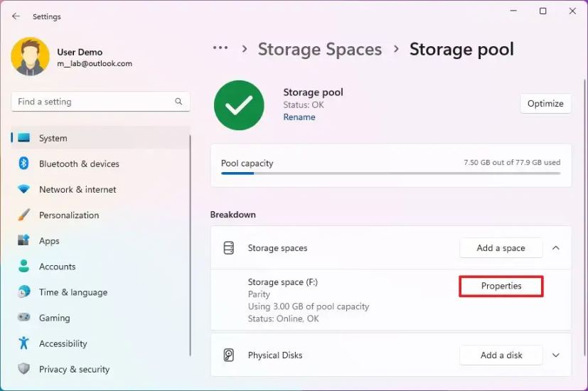Click the Rename link
Image resolution: width=588 pixels, height=391 pixels.
click(299, 117)
